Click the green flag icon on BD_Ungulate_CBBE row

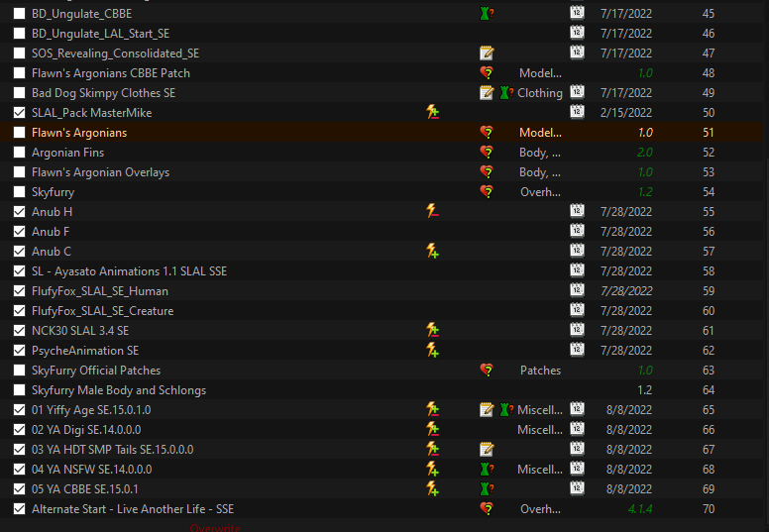coord(487,13)
